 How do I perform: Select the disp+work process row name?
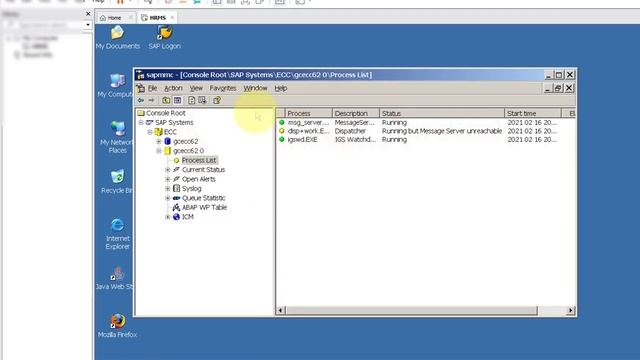point(308,131)
